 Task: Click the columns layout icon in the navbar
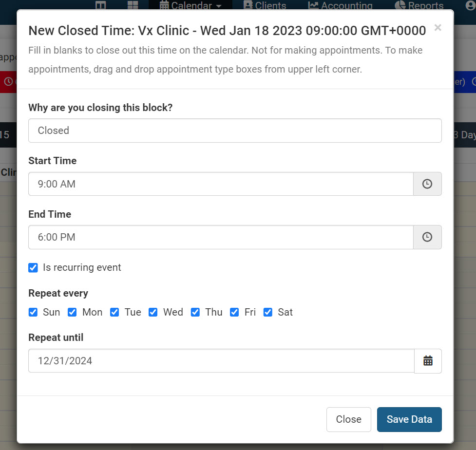[x=101, y=6]
